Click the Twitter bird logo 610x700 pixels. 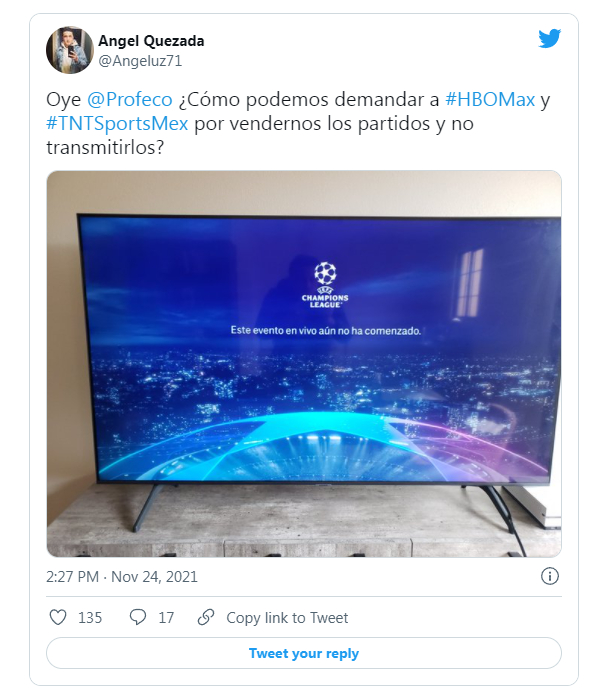(549, 39)
